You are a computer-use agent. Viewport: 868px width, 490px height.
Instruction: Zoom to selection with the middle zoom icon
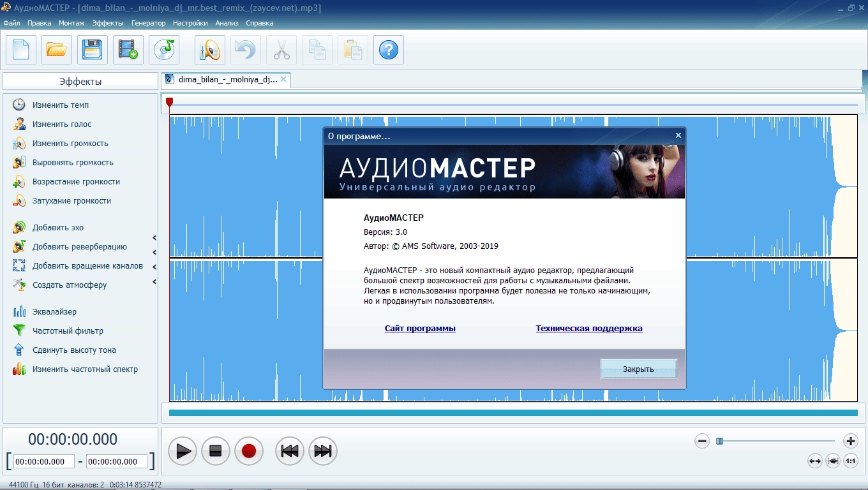pos(832,461)
